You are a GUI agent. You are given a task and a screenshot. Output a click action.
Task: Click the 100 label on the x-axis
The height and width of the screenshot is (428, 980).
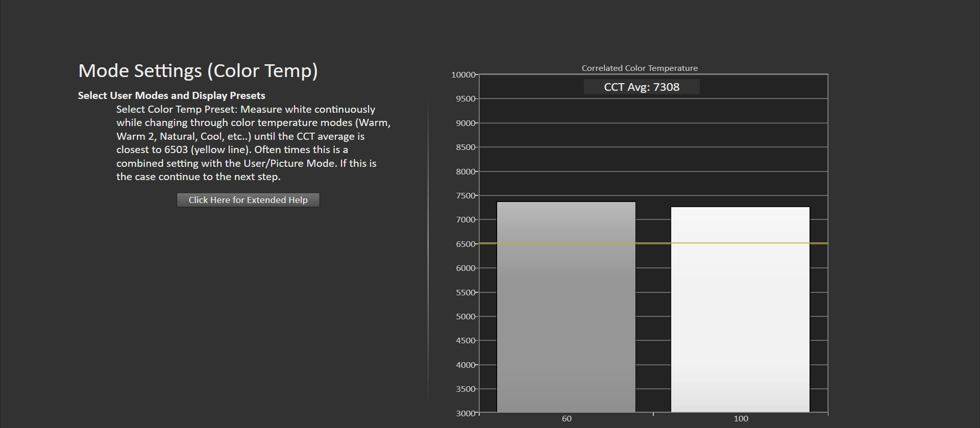pos(741,419)
